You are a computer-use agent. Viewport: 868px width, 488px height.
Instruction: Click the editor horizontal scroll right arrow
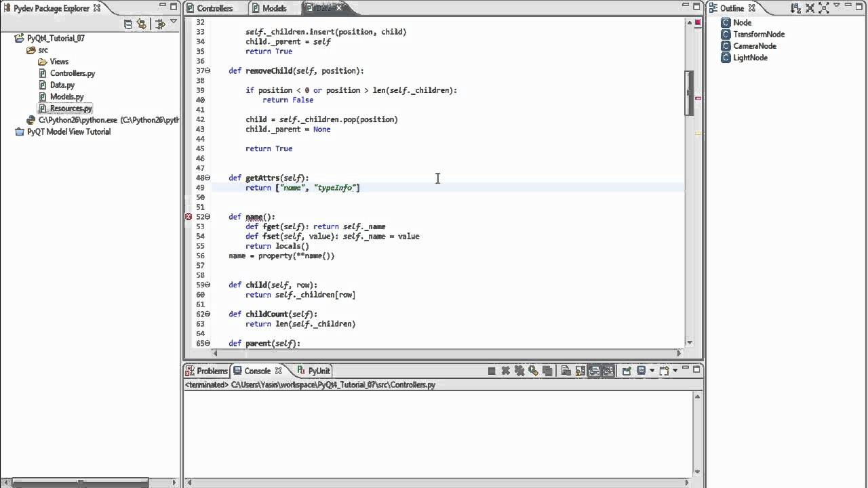pyautogui.click(x=679, y=352)
